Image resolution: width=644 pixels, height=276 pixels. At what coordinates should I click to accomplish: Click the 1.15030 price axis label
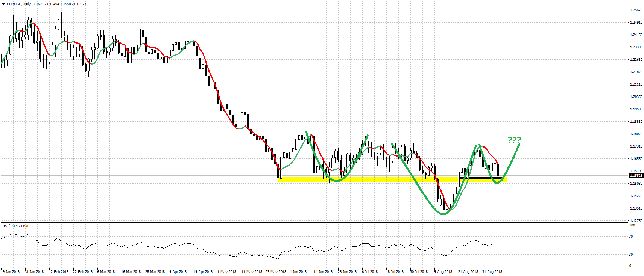click(636, 184)
